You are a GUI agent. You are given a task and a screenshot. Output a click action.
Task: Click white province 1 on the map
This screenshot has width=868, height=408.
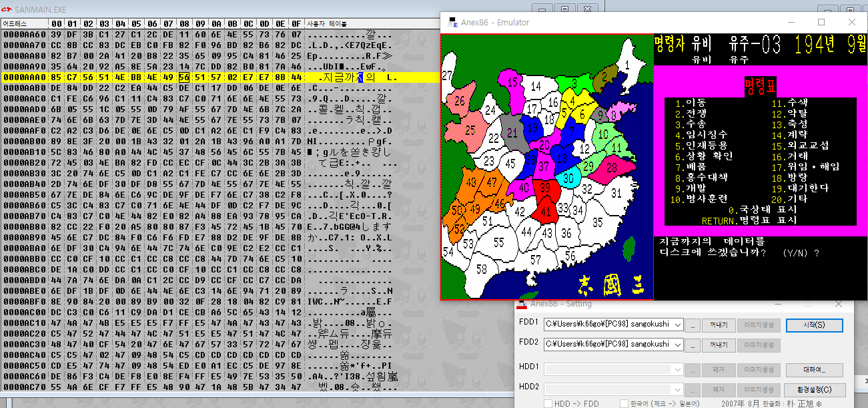pyautogui.click(x=626, y=65)
